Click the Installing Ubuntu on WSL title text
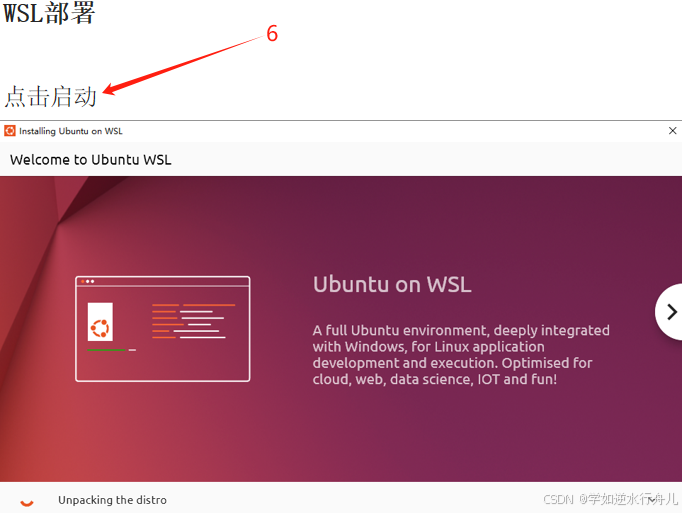Image resolution: width=686 pixels, height=513 pixels. click(x=71, y=131)
